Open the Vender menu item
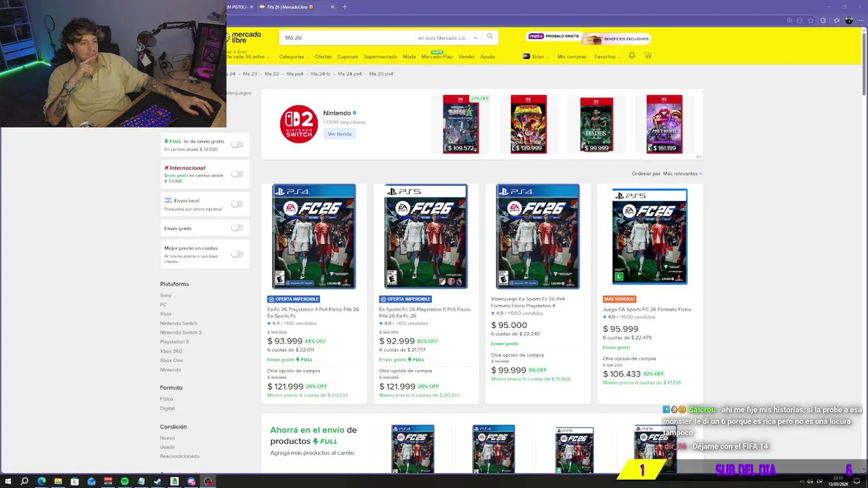 [x=466, y=57]
